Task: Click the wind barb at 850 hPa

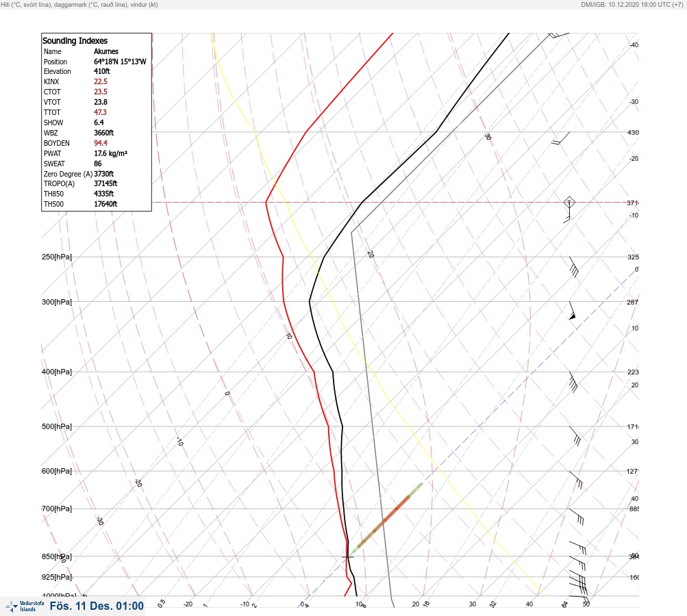Action: (x=577, y=563)
